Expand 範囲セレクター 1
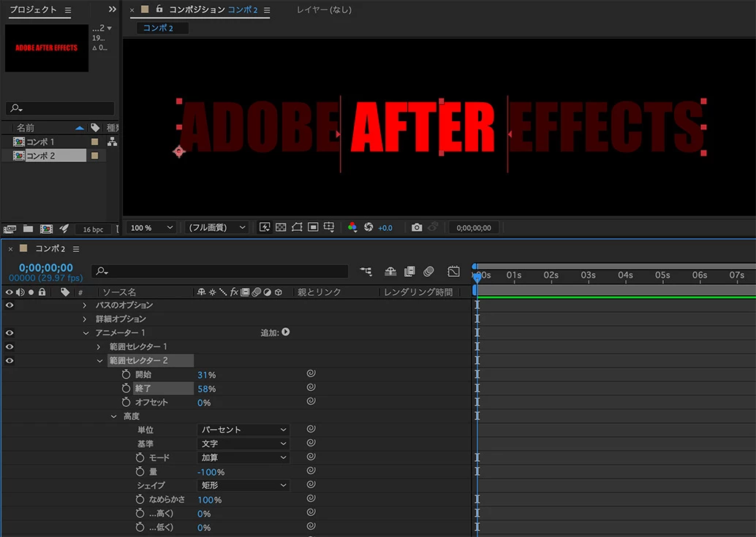The width and height of the screenshot is (756, 537). pos(99,347)
